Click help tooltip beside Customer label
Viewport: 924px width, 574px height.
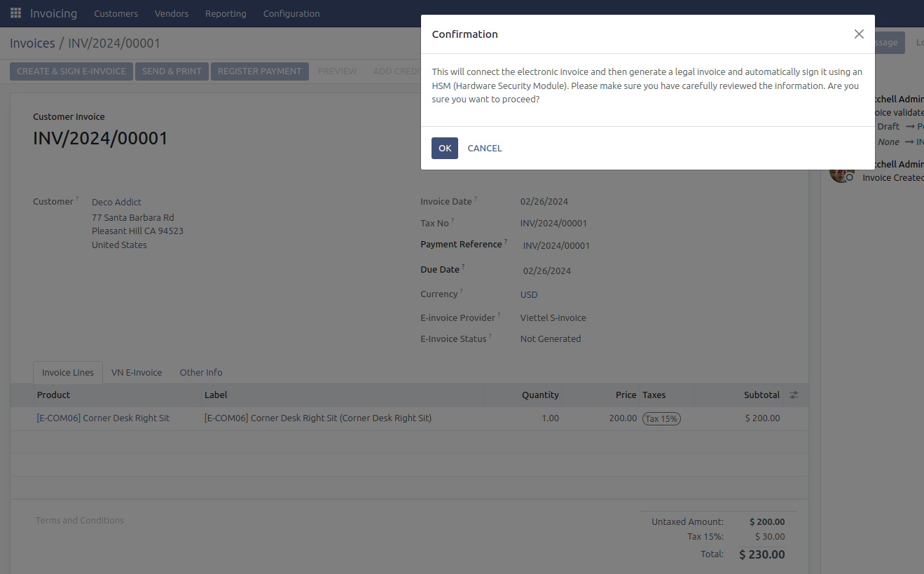point(77,199)
